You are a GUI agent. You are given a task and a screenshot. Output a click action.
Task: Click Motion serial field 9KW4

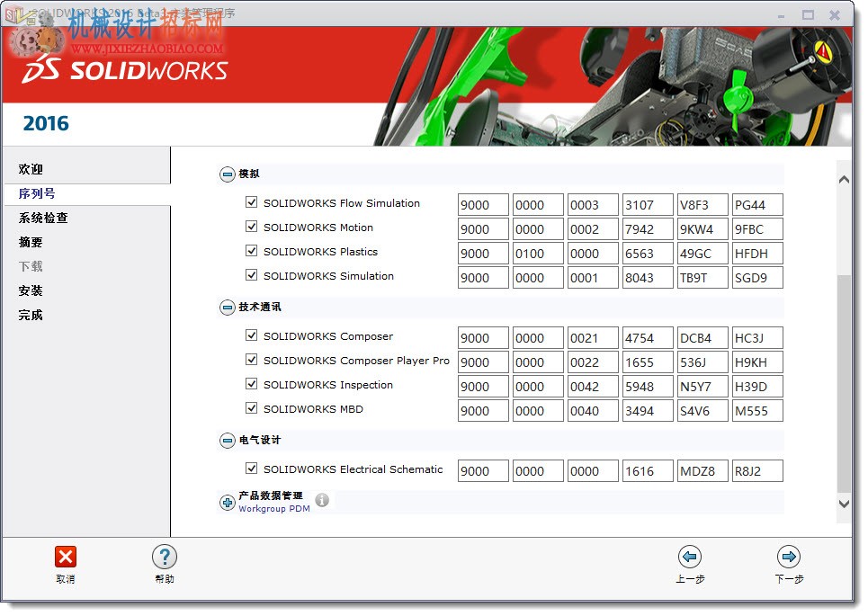[x=702, y=229]
